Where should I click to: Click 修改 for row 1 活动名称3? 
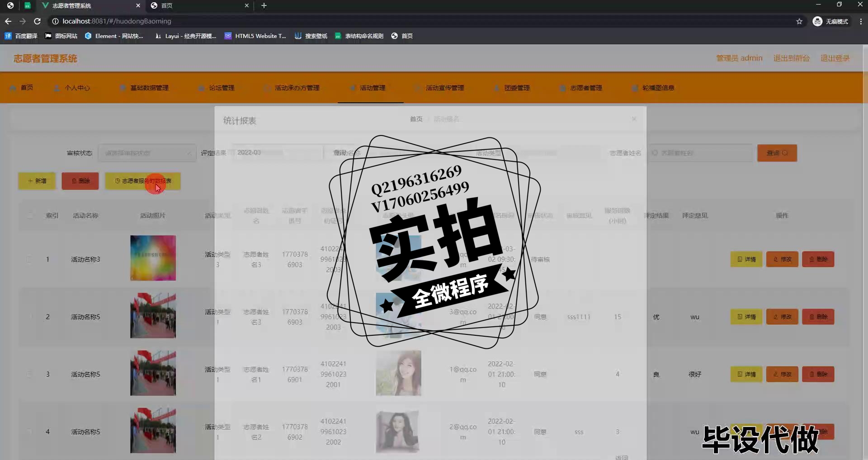tap(782, 259)
